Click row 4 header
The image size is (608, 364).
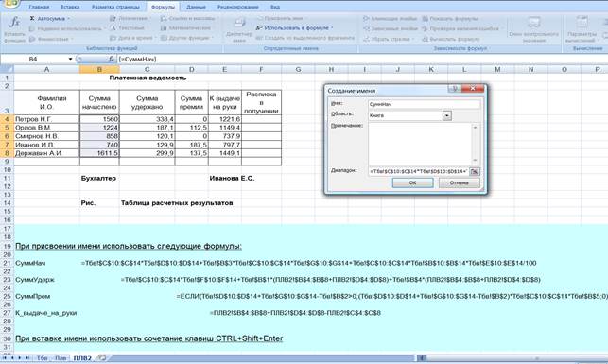point(7,119)
